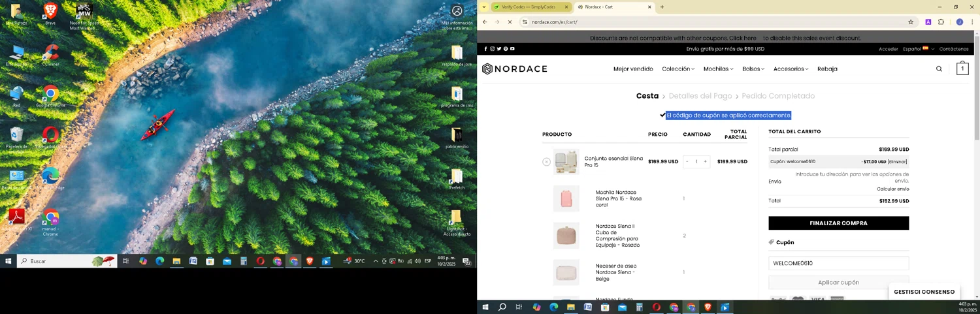Open Chrome's tab search dropdown arrow

484,7
